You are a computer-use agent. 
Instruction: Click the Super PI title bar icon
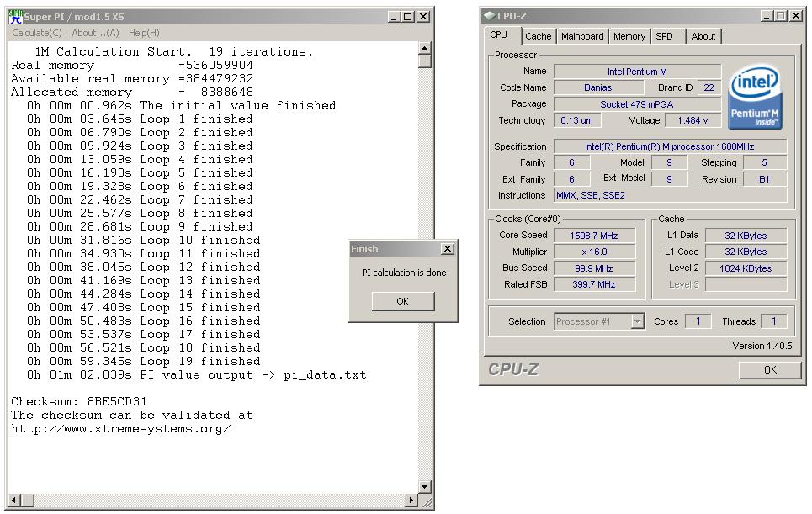[15, 17]
